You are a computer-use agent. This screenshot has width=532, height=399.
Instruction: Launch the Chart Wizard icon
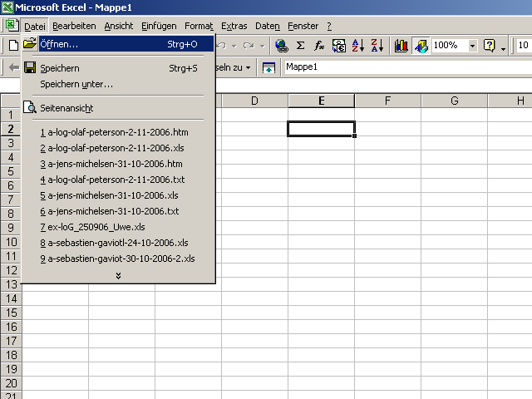click(401, 46)
